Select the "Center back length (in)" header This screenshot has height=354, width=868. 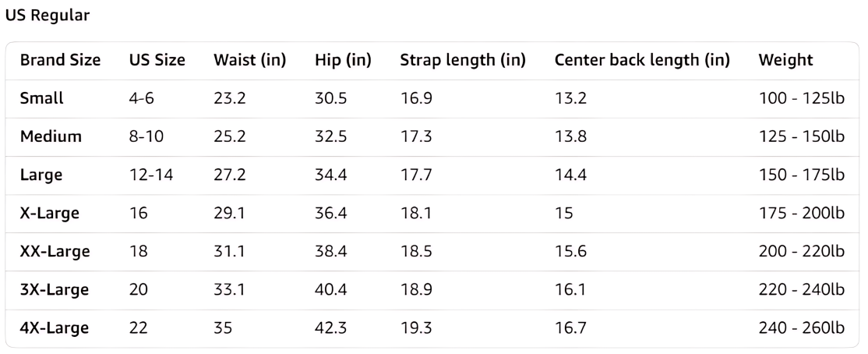[642, 60]
